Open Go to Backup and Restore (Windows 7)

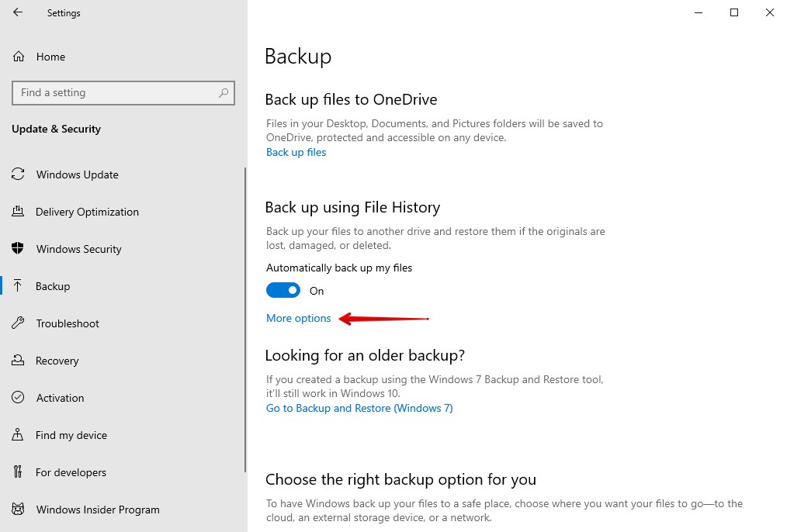click(x=359, y=409)
